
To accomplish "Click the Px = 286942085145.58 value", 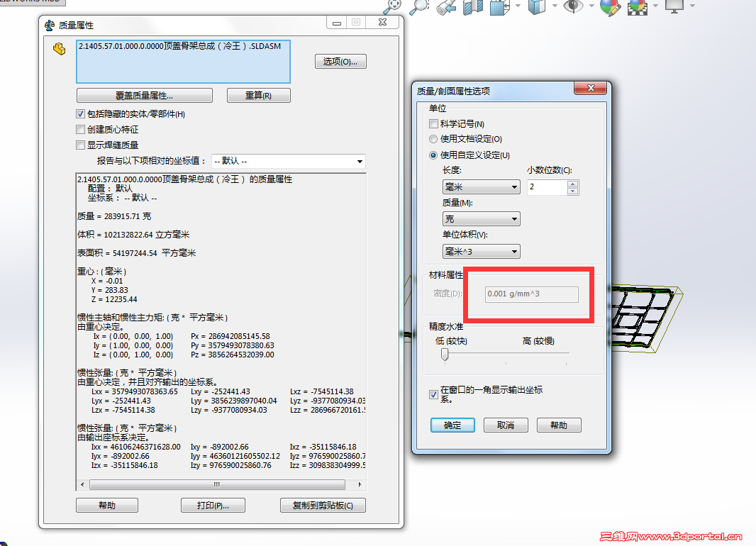I will pyautogui.click(x=230, y=336).
